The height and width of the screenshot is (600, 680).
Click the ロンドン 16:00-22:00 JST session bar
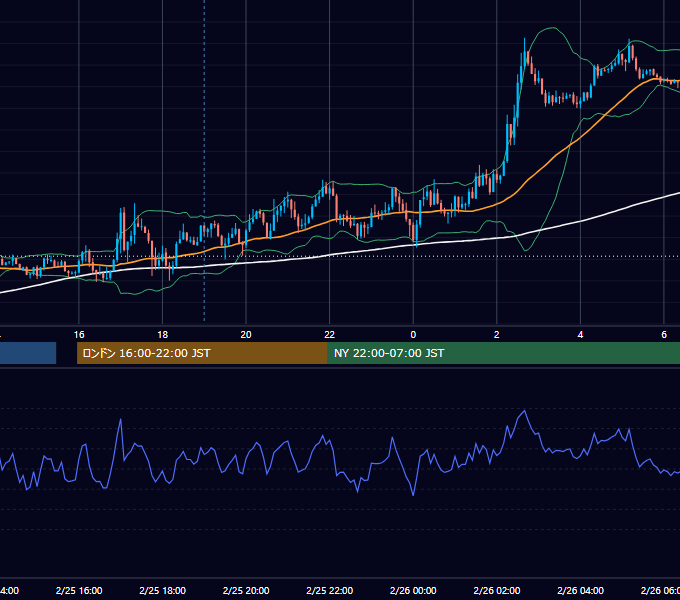point(202,353)
